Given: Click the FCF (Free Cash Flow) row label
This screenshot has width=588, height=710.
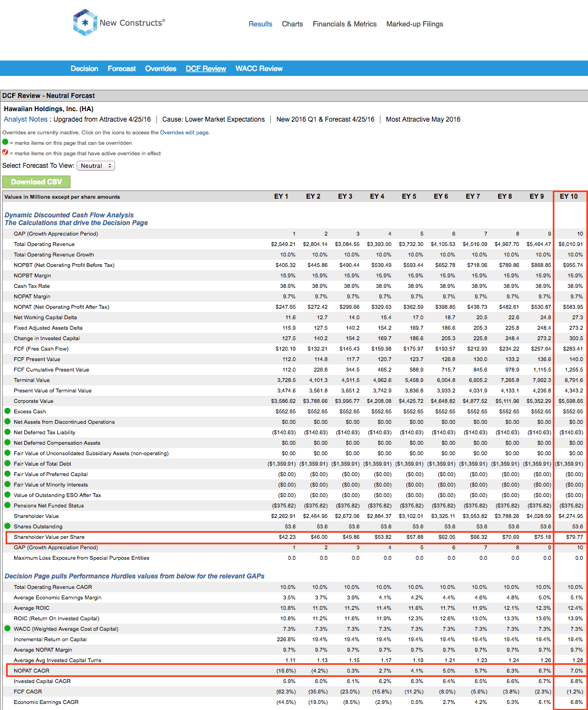Looking at the screenshot, I should pos(41,348).
